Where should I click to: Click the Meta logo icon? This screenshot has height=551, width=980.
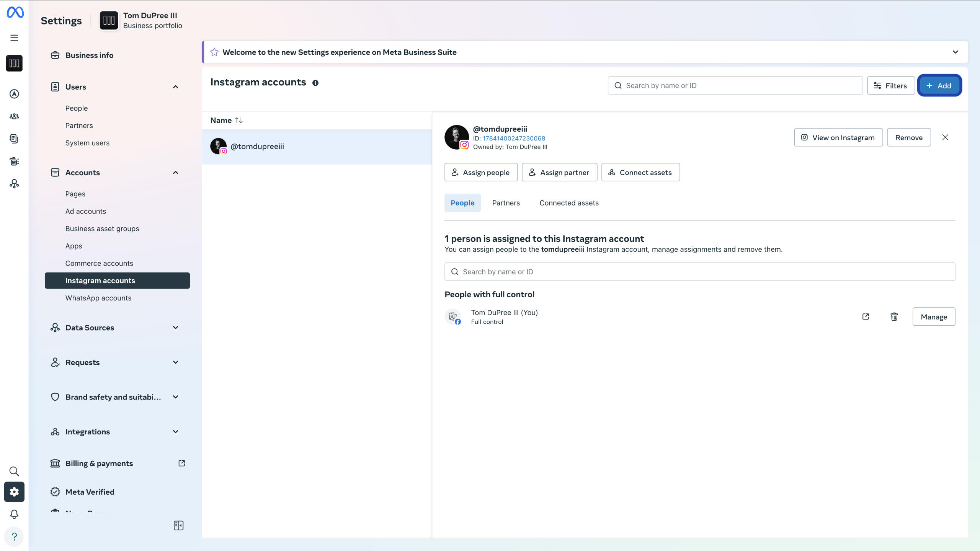tap(15, 13)
